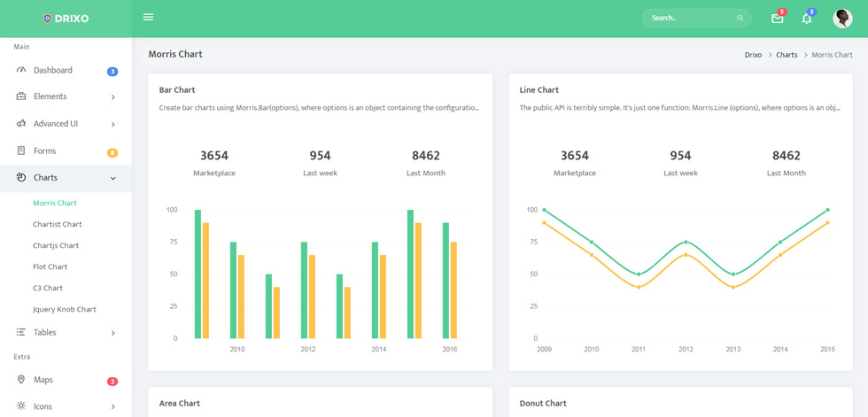
Task: Click Last week label in Bar Chart card
Action: coord(320,174)
